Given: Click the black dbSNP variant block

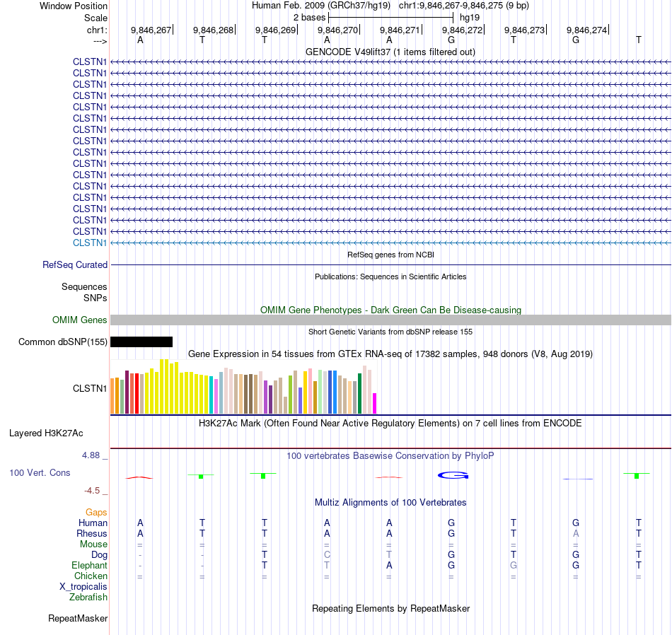Looking at the screenshot, I should [x=141, y=342].
